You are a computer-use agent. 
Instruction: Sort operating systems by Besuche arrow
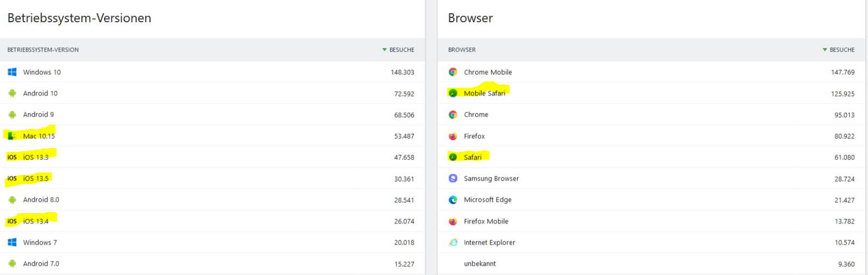pos(385,50)
